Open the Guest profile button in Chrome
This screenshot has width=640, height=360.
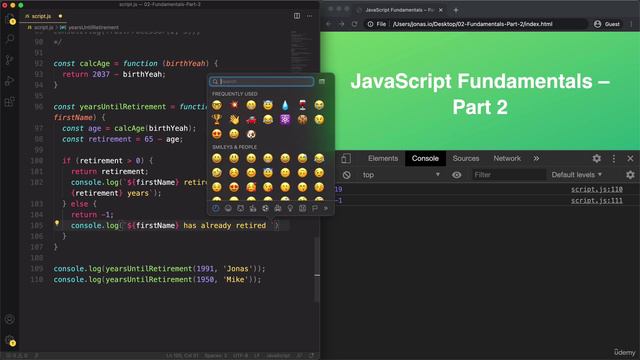pyautogui.click(x=607, y=24)
